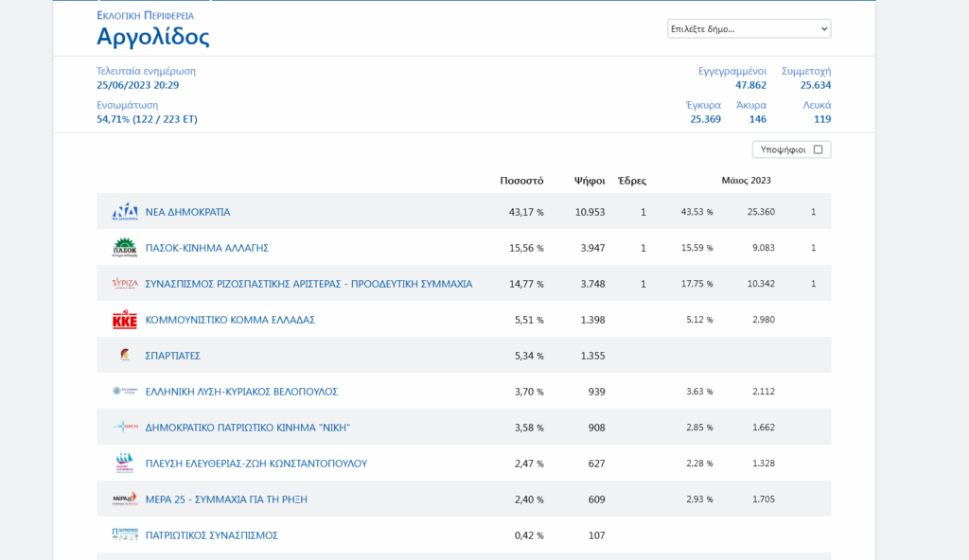
Task: Enable the Υποψήφιοι checkbox
Action: [x=819, y=149]
